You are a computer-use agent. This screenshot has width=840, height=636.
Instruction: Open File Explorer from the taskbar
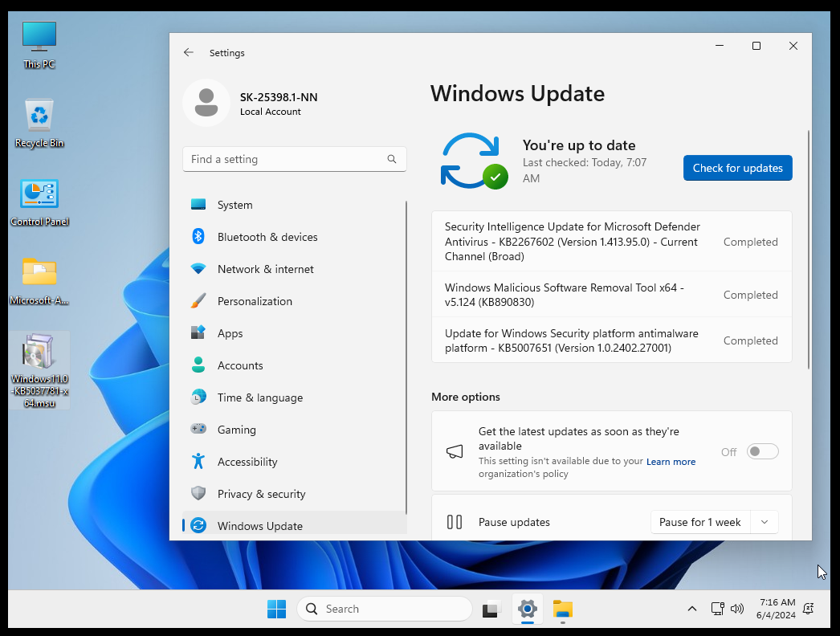[x=563, y=609]
